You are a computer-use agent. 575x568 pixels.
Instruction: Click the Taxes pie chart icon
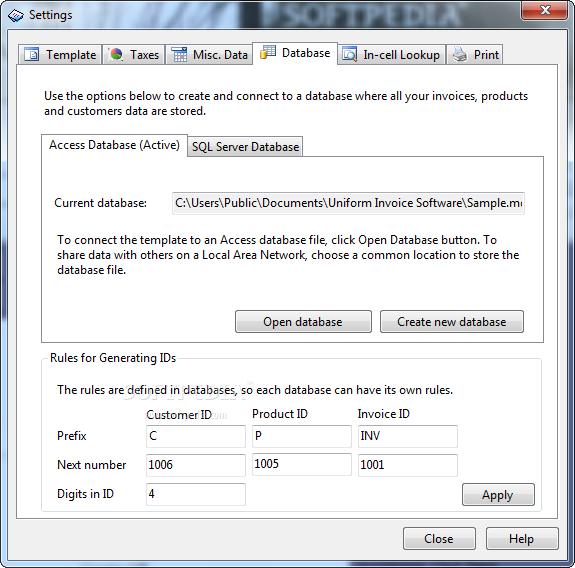[x=116, y=55]
